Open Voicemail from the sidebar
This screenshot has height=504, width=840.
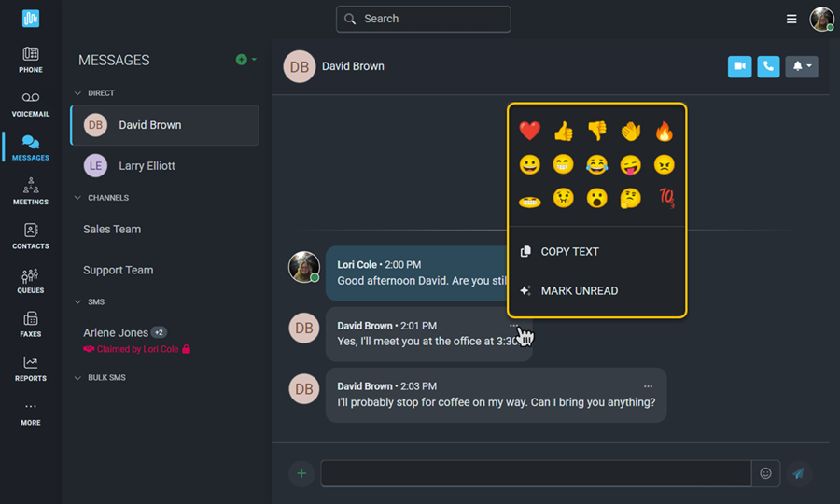click(x=31, y=104)
